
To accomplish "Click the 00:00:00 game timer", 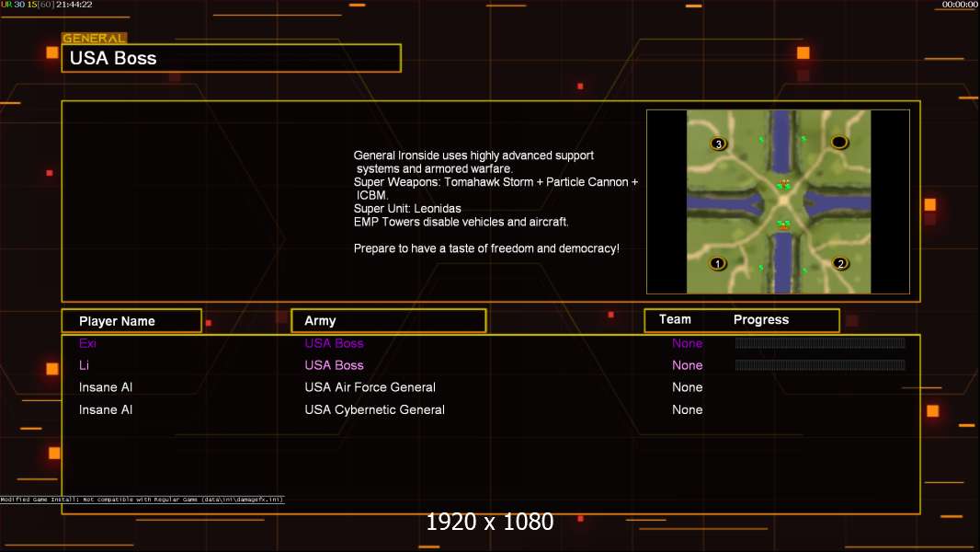I will (x=960, y=5).
